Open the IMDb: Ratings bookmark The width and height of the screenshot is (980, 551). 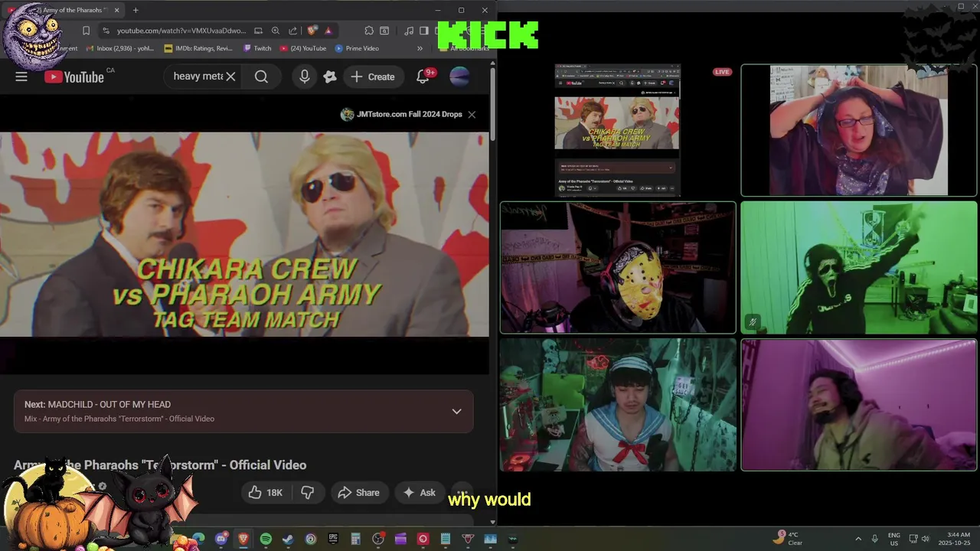click(x=198, y=48)
